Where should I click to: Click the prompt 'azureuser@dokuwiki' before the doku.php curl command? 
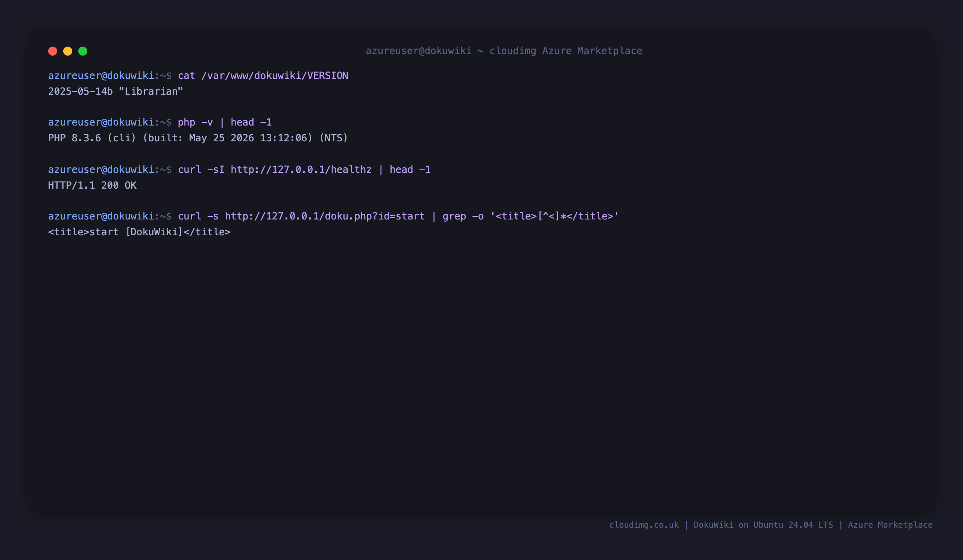tap(101, 216)
